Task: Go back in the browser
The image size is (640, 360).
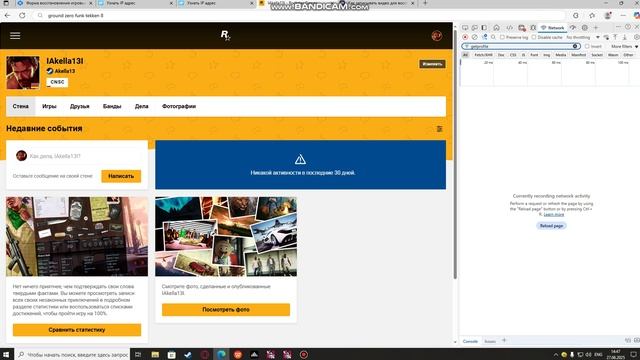Action: [x=8, y=16]
